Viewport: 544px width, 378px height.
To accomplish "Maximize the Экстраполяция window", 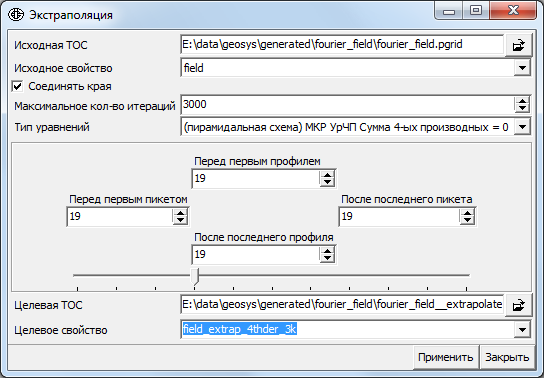I will click(x=476, y=11).
